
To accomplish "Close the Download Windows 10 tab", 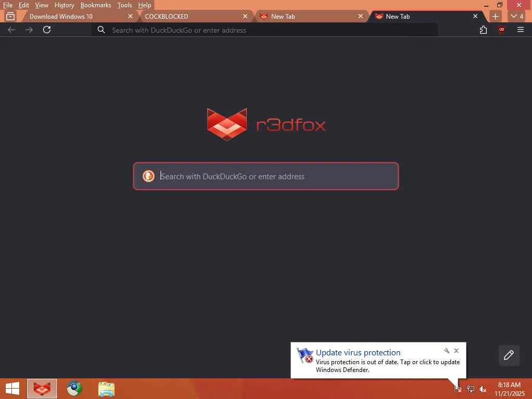I will click(x=130, y=16).
